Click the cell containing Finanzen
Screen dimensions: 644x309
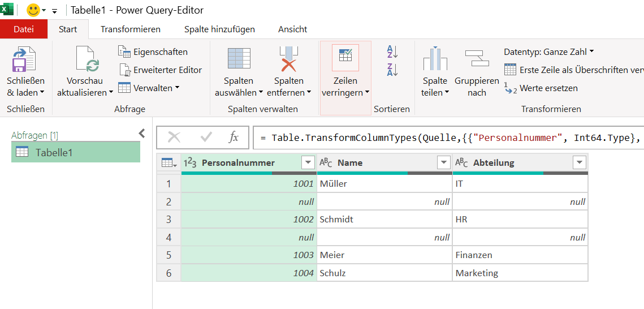pos(520,255)
